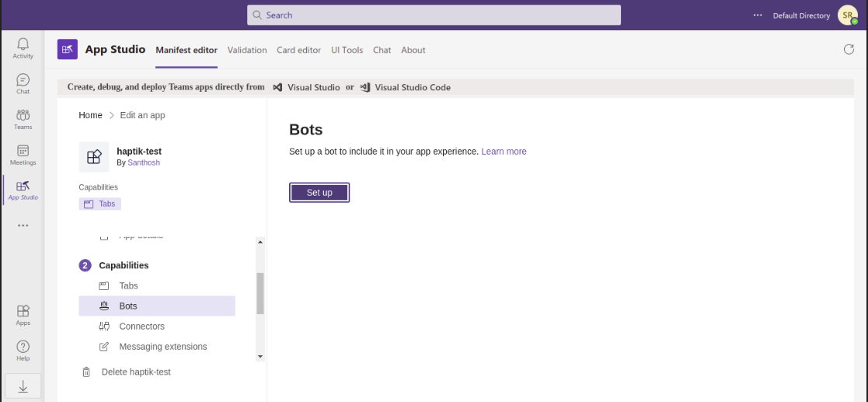Open the SR profile avatar
The width and height of the screenshot is (868, 402).
point(848,16)
